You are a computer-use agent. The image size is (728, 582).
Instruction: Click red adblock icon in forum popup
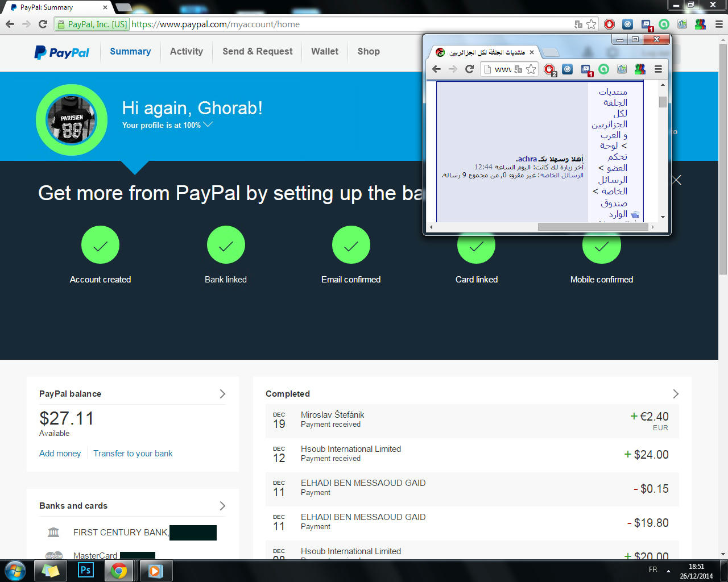pos(549,69)
